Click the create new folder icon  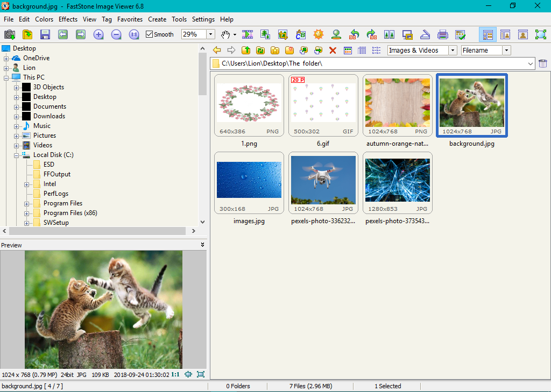pyautogui.click(x=289, y=50)
